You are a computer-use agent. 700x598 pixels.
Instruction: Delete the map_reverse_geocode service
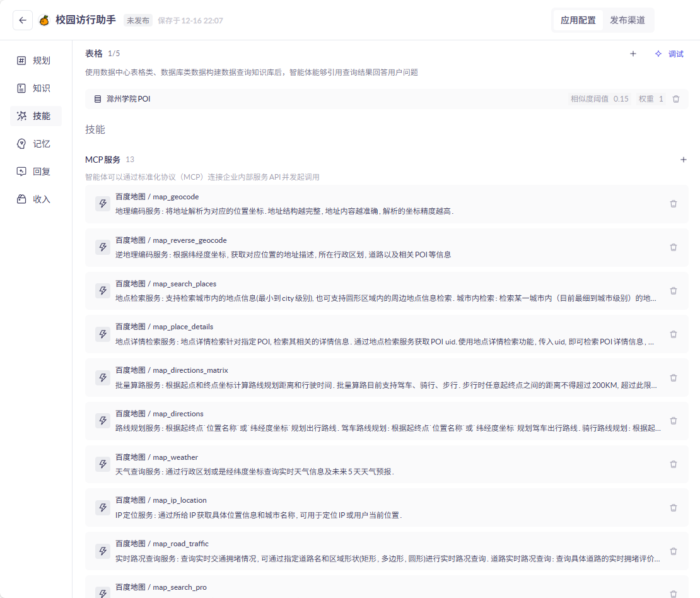point(674,247)
